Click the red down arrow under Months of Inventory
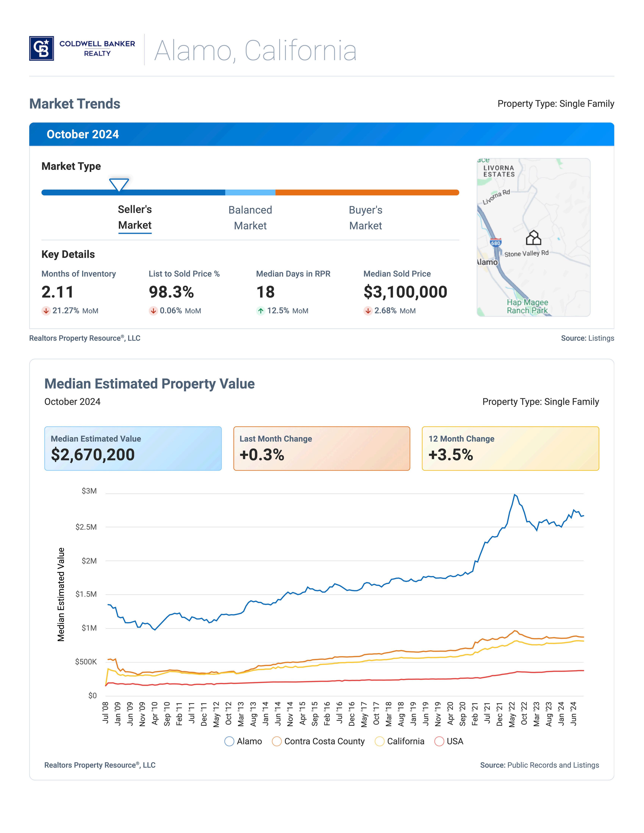644x833 pixels. tap(46, 311)
